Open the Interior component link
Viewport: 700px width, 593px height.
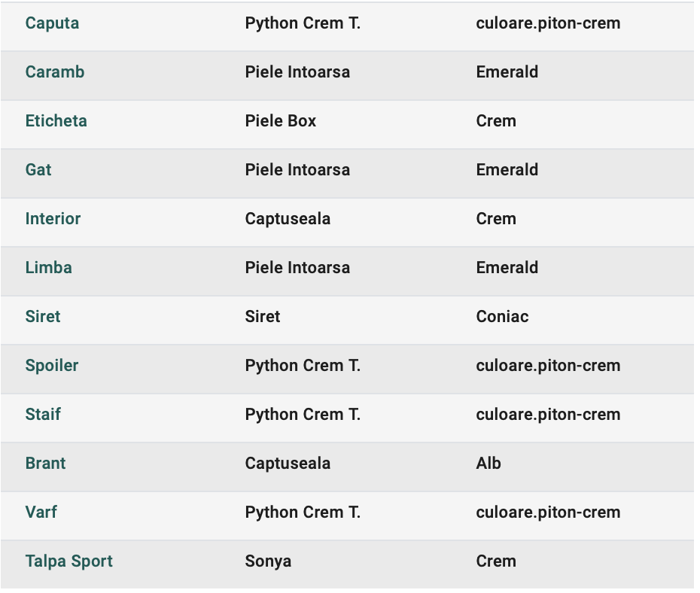coord(53,219)
